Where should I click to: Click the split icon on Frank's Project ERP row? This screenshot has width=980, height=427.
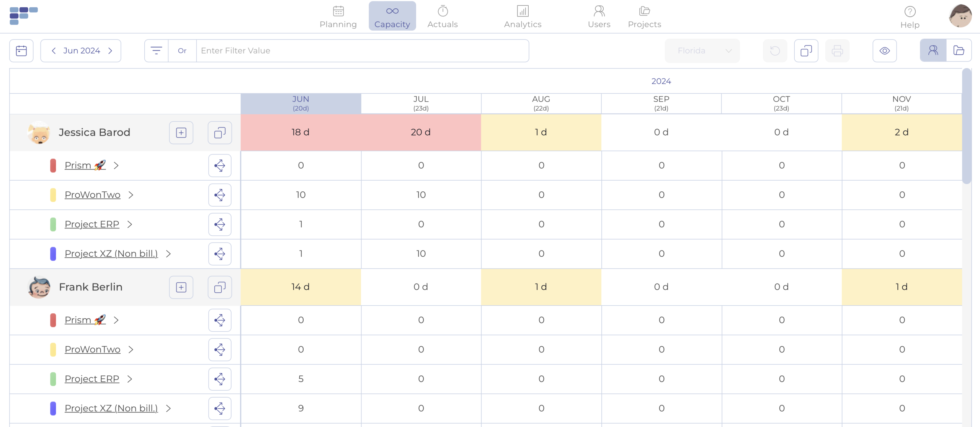coord(220,379)
